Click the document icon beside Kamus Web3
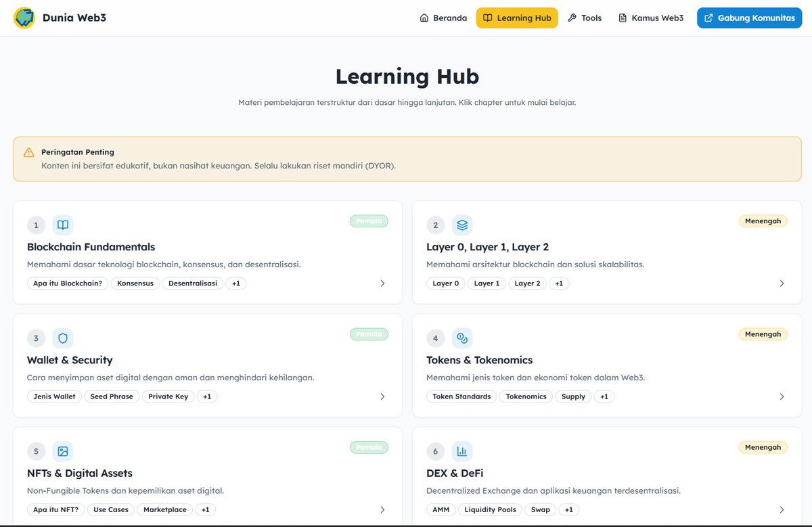This screenshot has height=527, width=812. 623,18
